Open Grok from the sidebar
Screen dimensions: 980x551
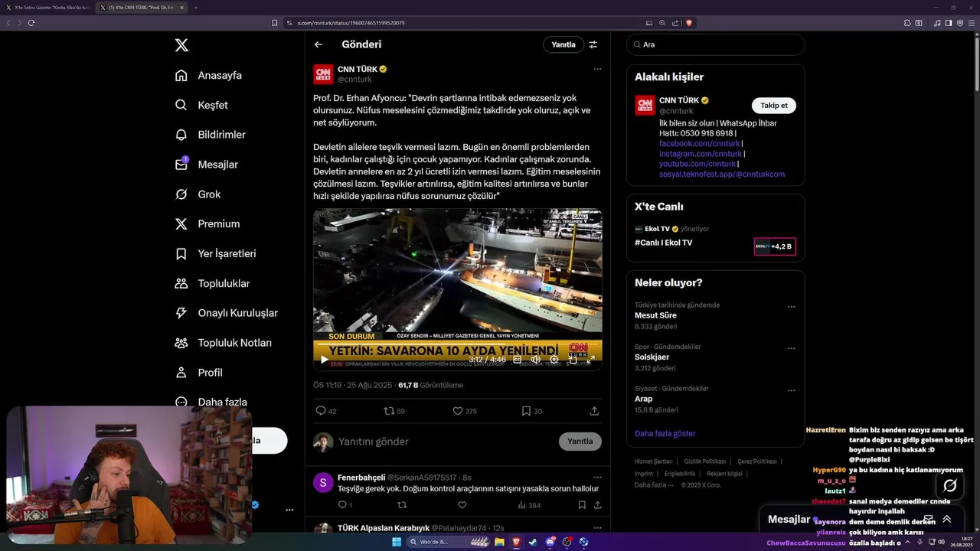click(198, 194)
